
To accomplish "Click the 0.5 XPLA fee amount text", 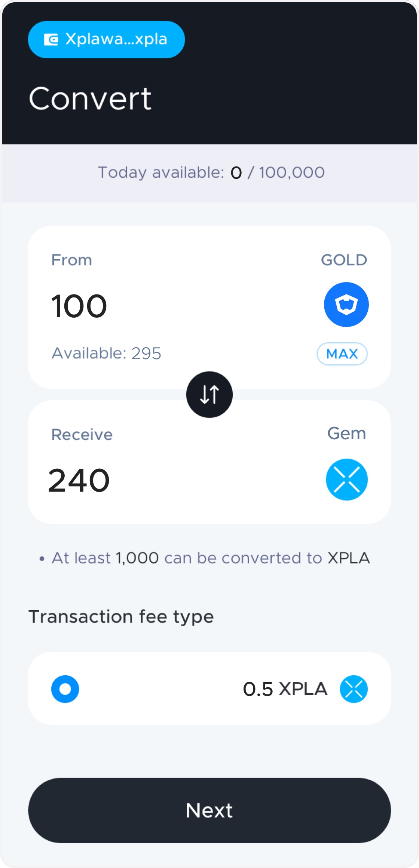I will (x=285, y=689).
